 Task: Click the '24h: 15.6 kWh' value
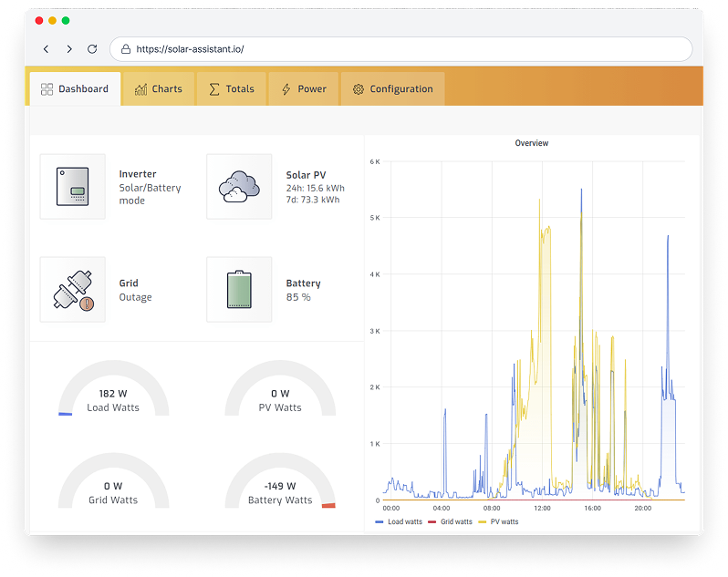click(316, 189)
